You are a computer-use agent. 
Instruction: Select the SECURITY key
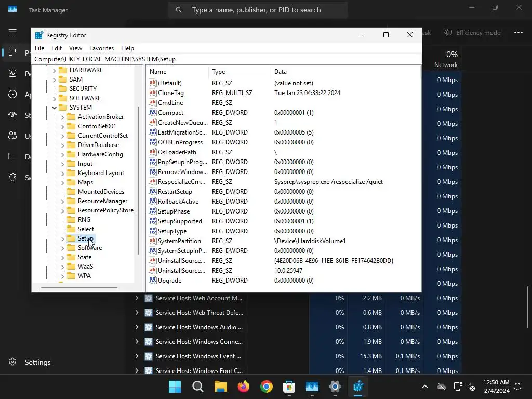(83, 89)
